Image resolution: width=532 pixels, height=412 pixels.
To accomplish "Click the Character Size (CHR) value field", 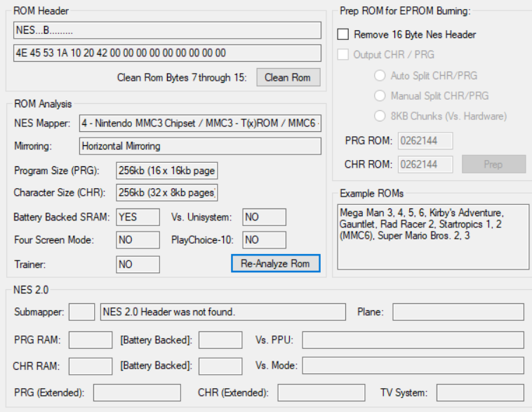I will [166, 193].
